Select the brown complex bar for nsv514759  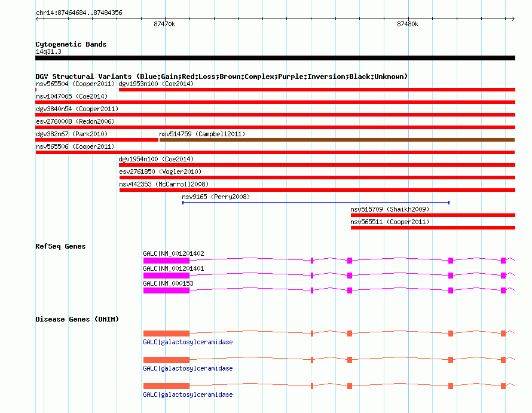[337, 140]
